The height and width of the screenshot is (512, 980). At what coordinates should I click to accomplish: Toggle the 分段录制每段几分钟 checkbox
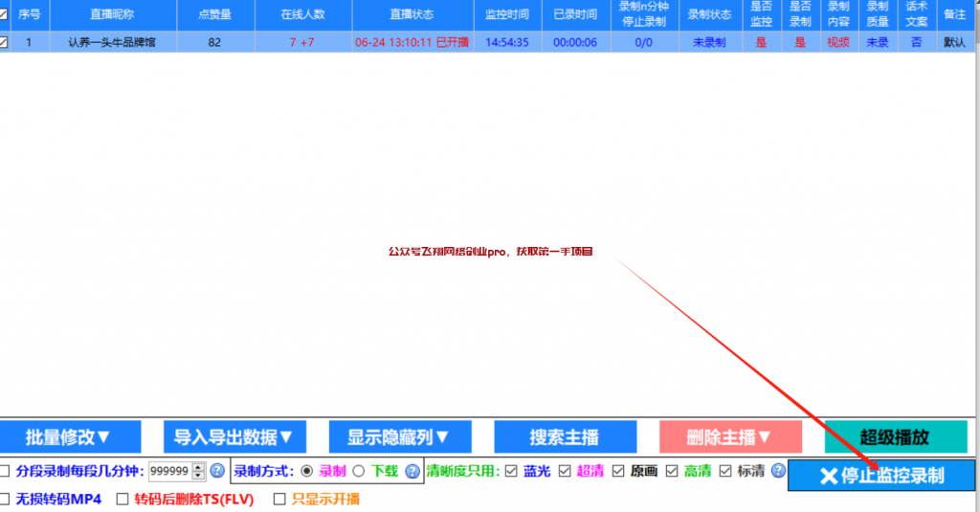(6, 471)
